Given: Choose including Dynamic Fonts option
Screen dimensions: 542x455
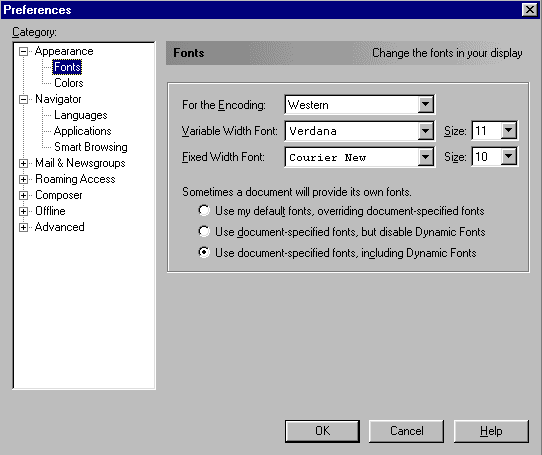Looking at the screenshot, I should point(204,252).
